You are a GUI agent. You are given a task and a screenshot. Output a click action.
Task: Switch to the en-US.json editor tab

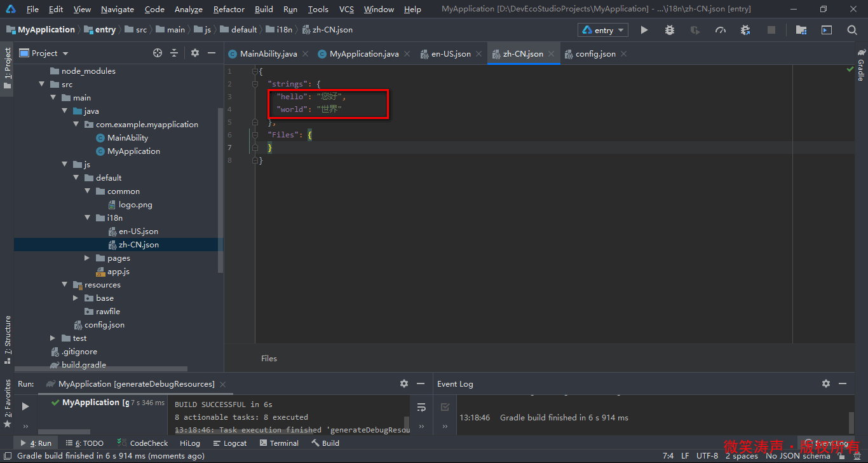[x=451, y=54]
